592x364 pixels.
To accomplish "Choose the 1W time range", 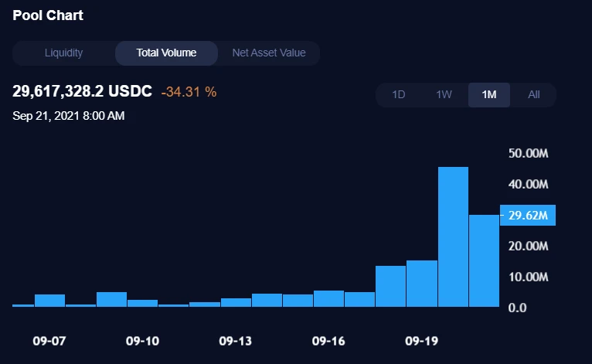I will (x=444, y=95).
